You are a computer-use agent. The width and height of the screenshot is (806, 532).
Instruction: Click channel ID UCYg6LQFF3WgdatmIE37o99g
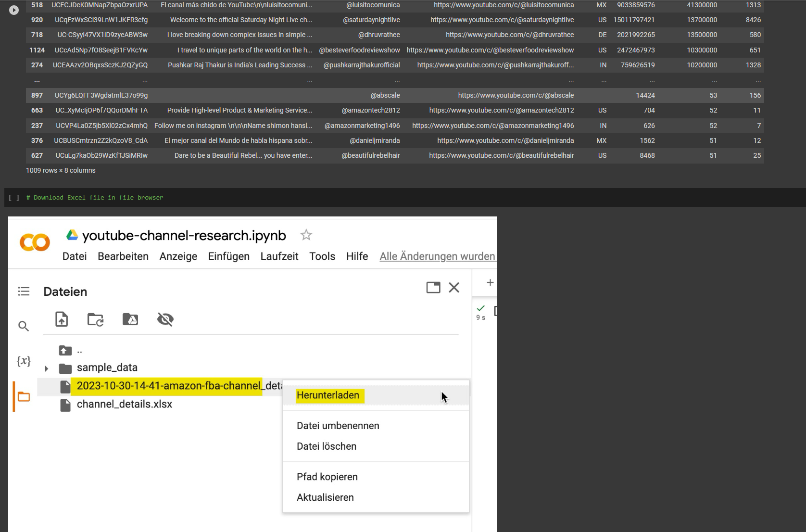coord(101,95)
